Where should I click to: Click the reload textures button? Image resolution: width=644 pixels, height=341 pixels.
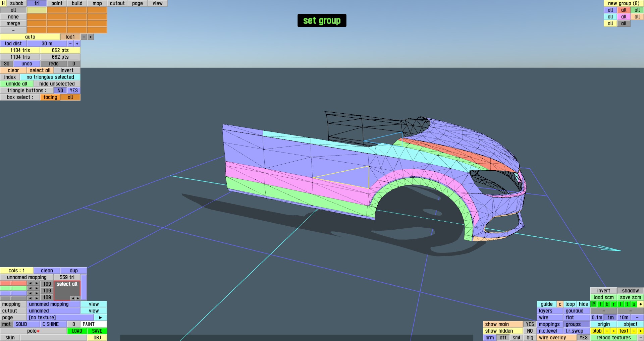[x=613, y=338]
